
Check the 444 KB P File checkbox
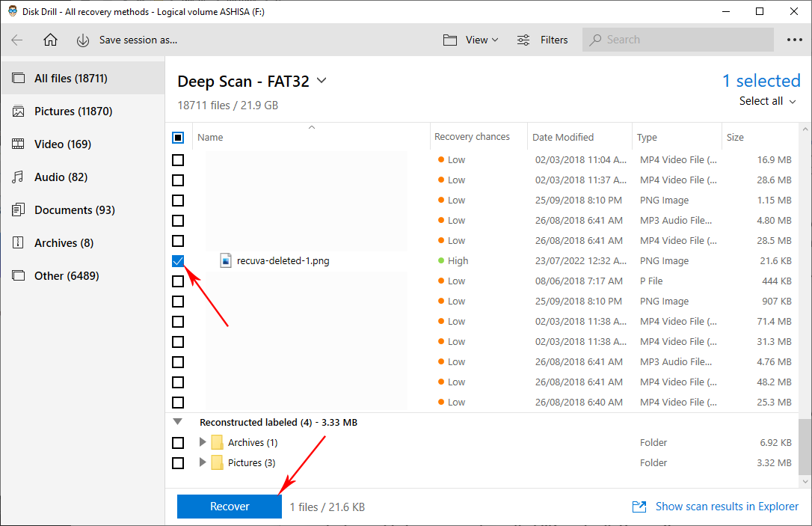pyautogui.click(x=178, y=281)
